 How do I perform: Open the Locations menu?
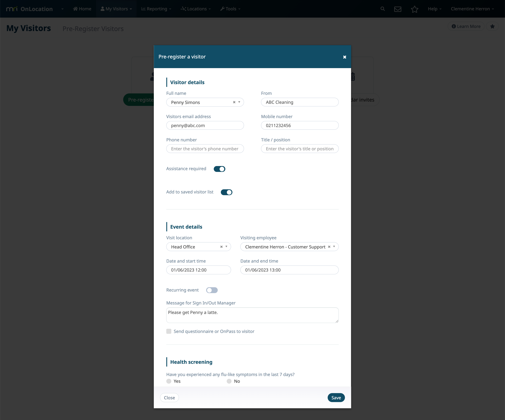196,9
